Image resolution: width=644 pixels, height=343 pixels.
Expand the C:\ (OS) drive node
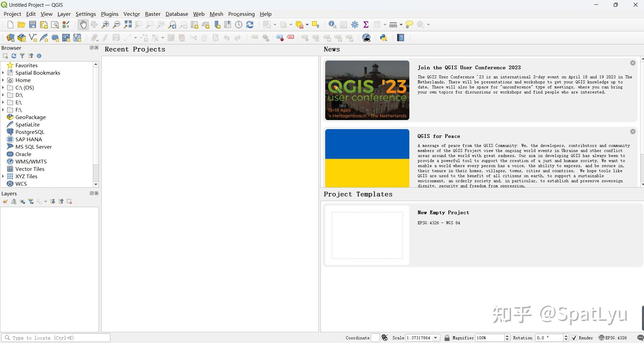3,88
